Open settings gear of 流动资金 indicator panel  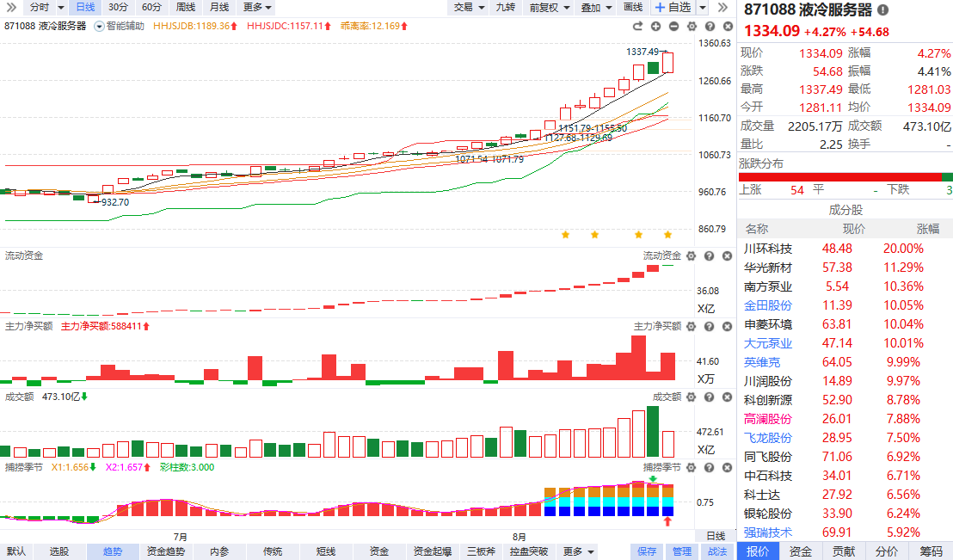click(692, 256)
